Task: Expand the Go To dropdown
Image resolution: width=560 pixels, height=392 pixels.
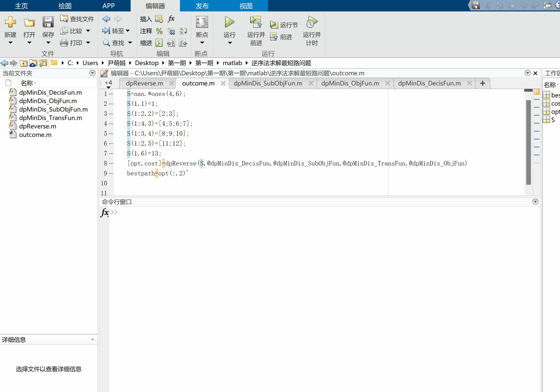Action: pyautogui.click(x=128, y=31)
